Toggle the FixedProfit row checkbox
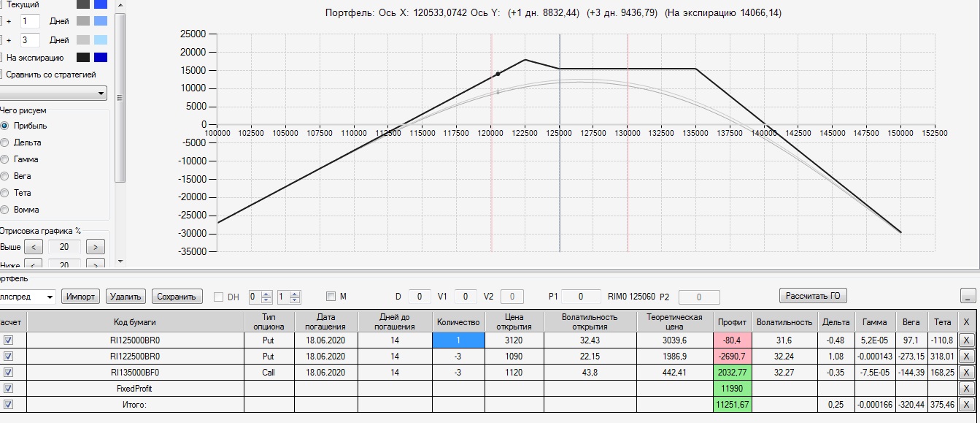Image resolution: width=980 pixels, height=423 pixels. [x=8, y=388]
